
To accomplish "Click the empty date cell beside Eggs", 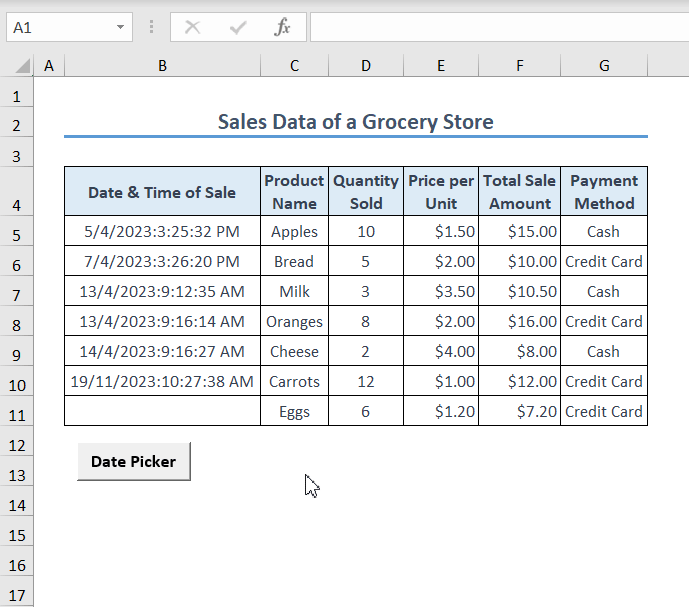I will [x=162, y=411].
